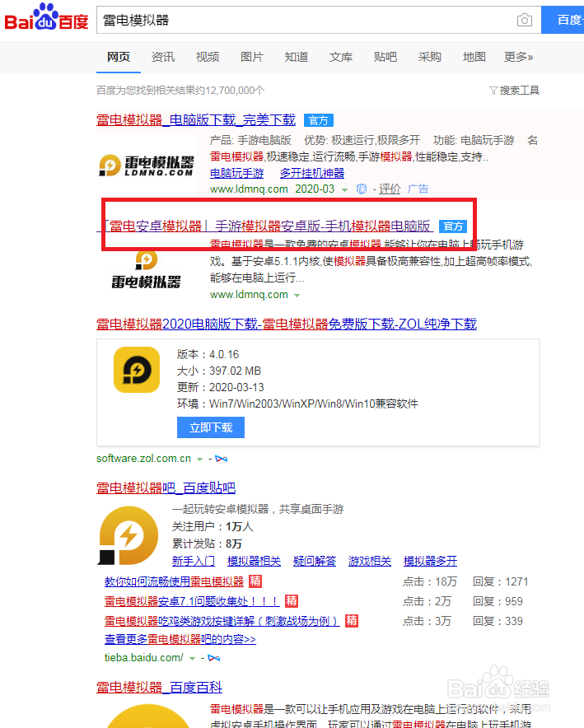Screen dimensions: 584x728
Task: Open 雷电模拟器_百度百科 result
Action: (159, 687)
